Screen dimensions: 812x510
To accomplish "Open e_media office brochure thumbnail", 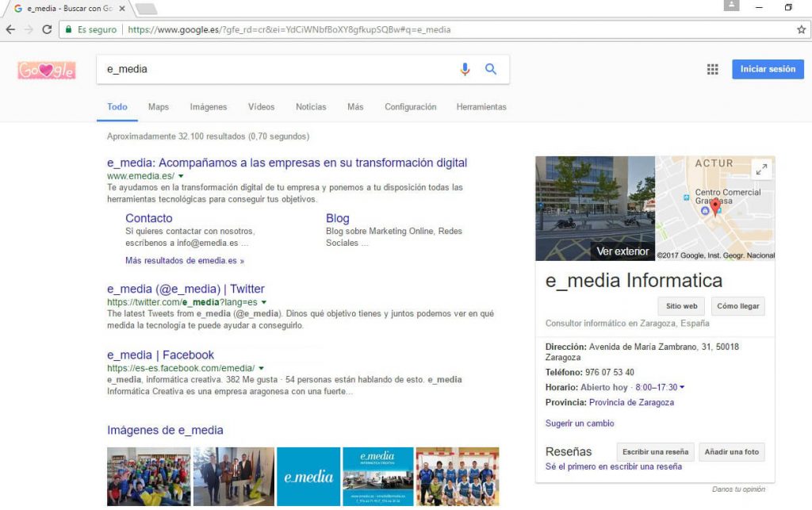I will [x=378, y=477].
